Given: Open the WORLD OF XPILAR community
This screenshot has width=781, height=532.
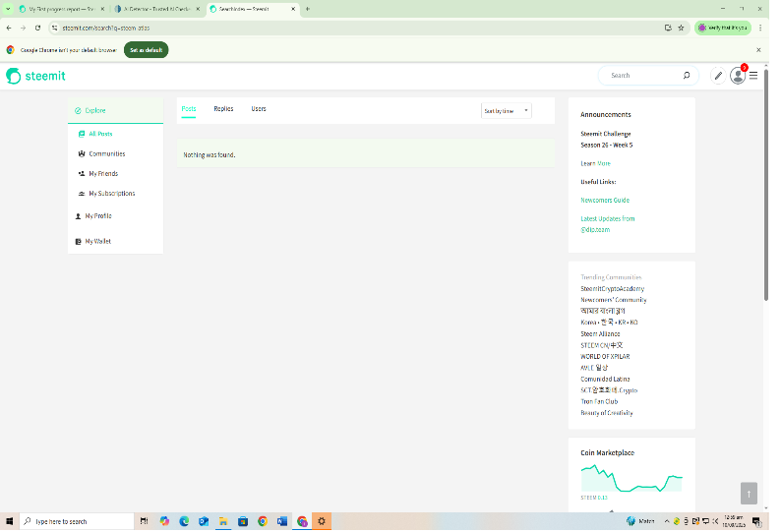Looking at the screenshot, I should tap(605, 356).
